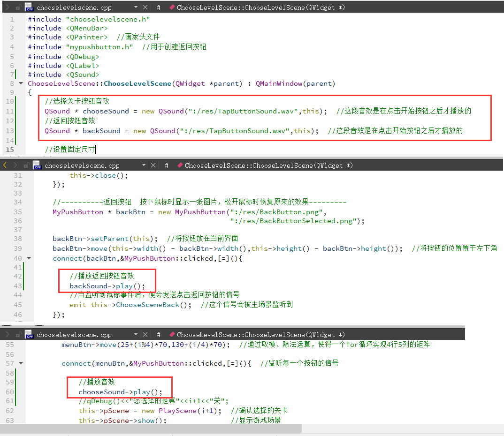Click the 'MyPushButton * backBtn' declaration line 35
The width and height of the screenshot is (504, 436).
(189, 212)
